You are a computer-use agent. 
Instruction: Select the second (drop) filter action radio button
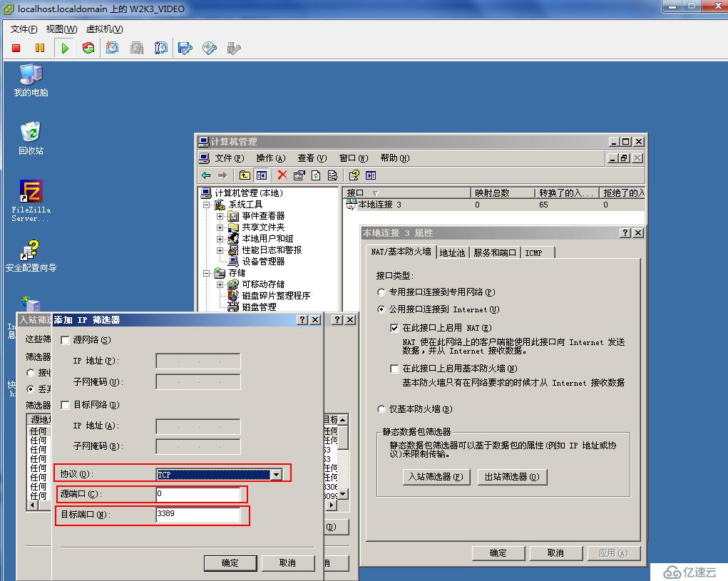[31, 389]
